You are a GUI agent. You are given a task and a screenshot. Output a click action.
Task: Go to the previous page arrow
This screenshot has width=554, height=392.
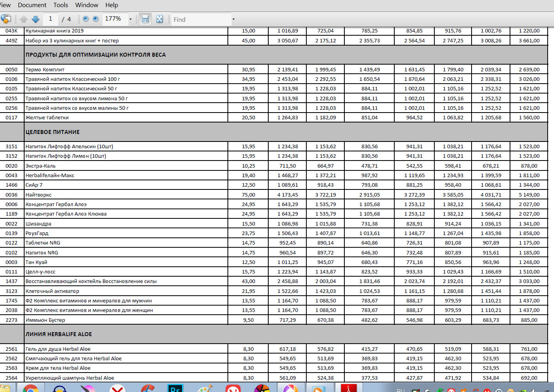24,19
